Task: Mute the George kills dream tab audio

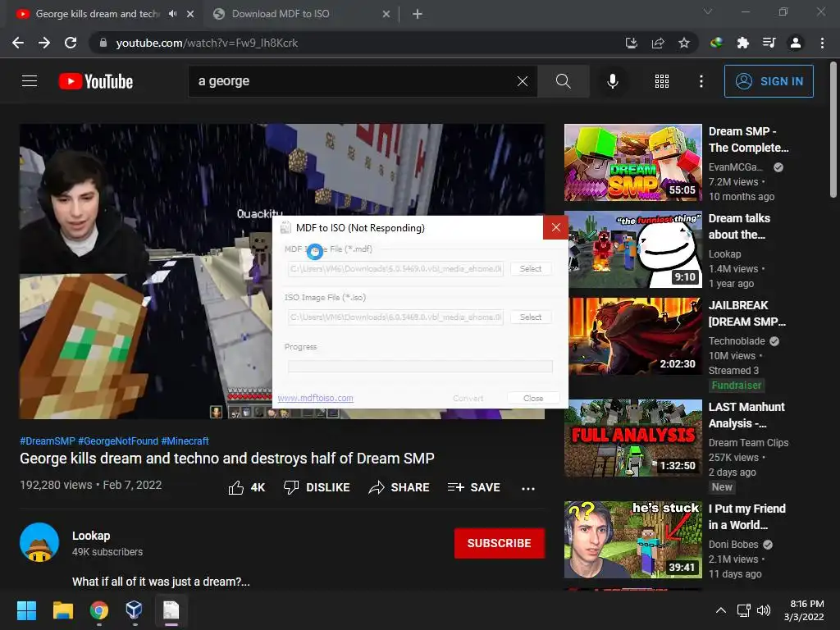Action: pos(172,14)
